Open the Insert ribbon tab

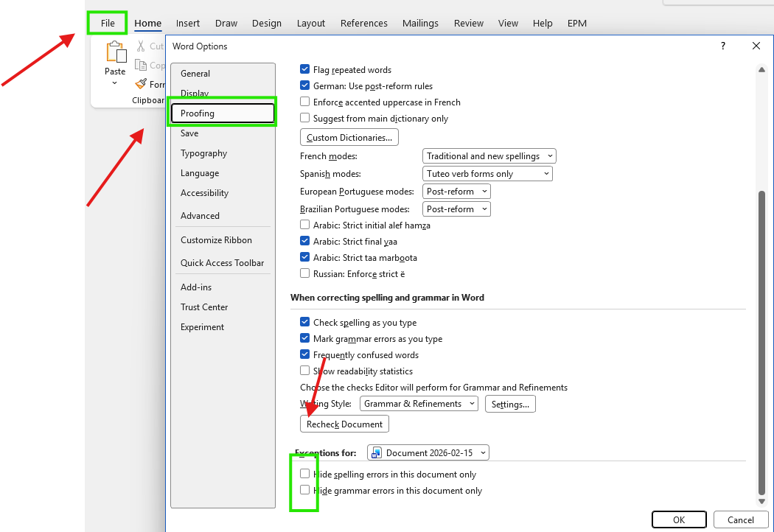(187, 23)
